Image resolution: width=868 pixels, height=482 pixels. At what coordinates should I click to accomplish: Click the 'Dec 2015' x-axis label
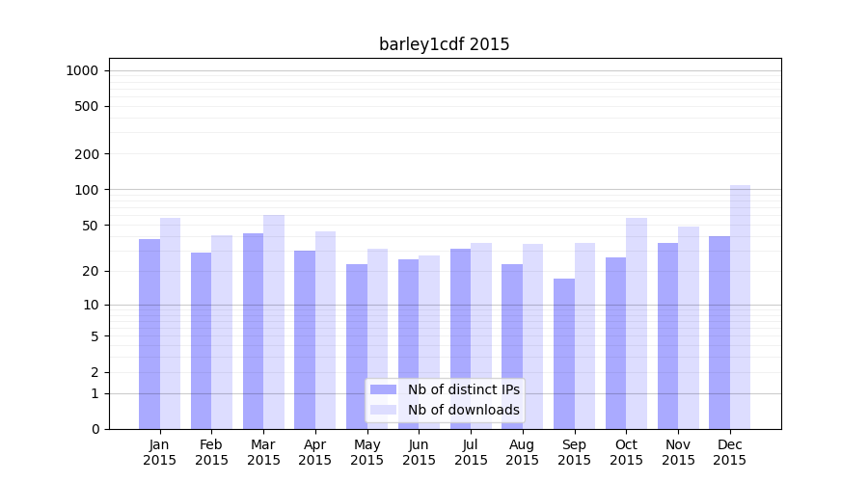tap(730, 452)
